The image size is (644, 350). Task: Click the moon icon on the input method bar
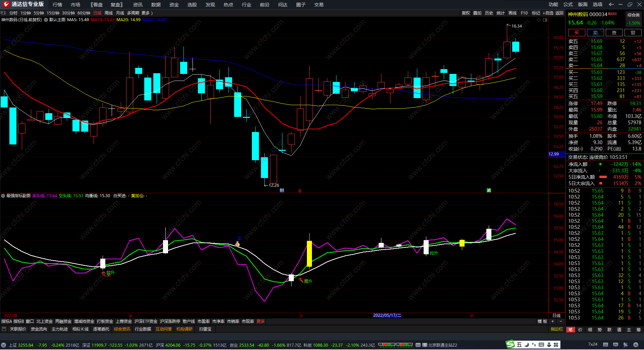pyautogui.click(x=527, y=345)
